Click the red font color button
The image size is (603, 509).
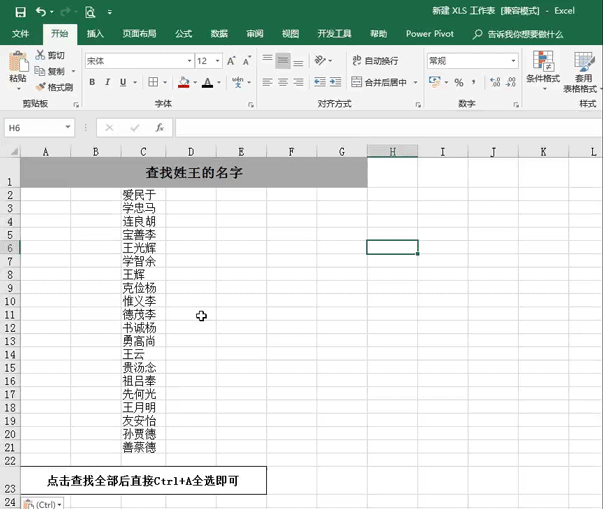pyautogui.click(x=207, y=82)
